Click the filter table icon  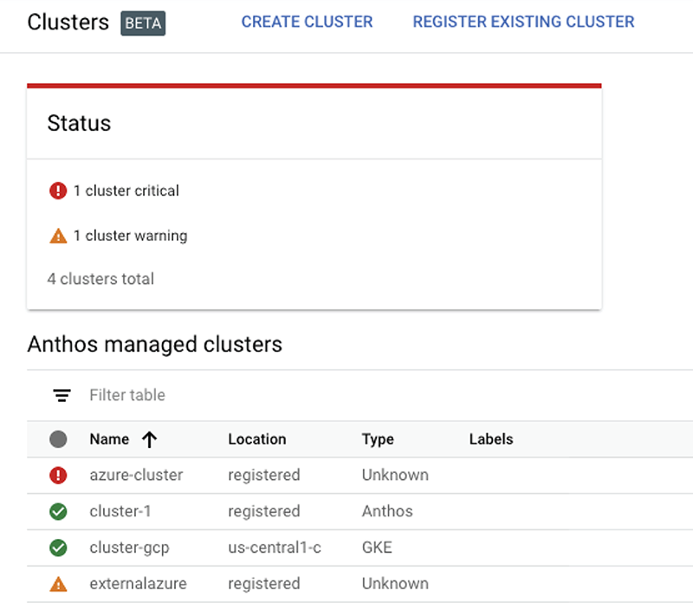[62, 395]
